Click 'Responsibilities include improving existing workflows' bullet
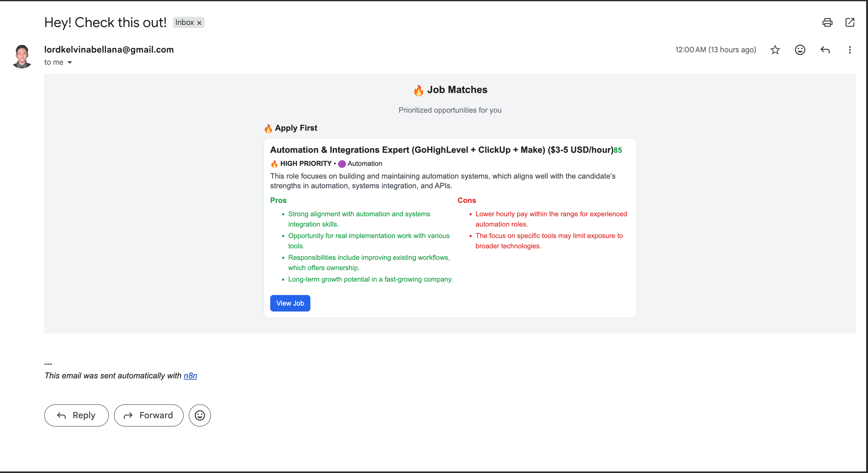868x473 pixels. pos(369,262)
